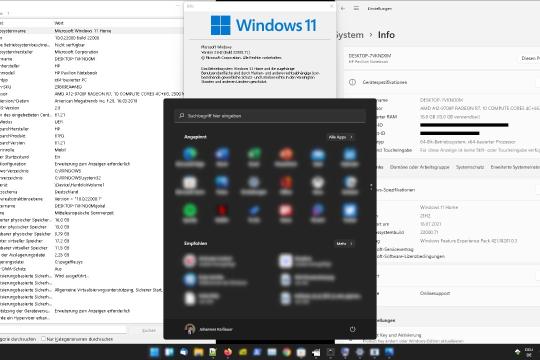Select the 'C:\WINDOWS\system32' row
The width and height of the screenshot is (540, 360).
(x=77, y=178)
